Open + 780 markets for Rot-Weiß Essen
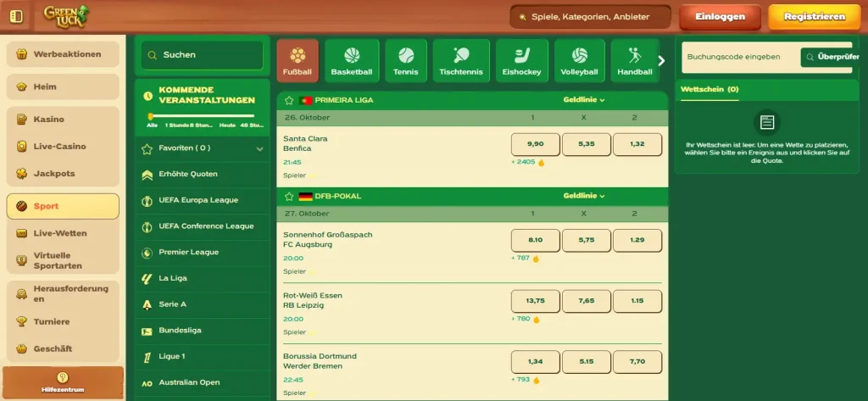This screenshot has height=401, width=868. [x=526, y=319]
